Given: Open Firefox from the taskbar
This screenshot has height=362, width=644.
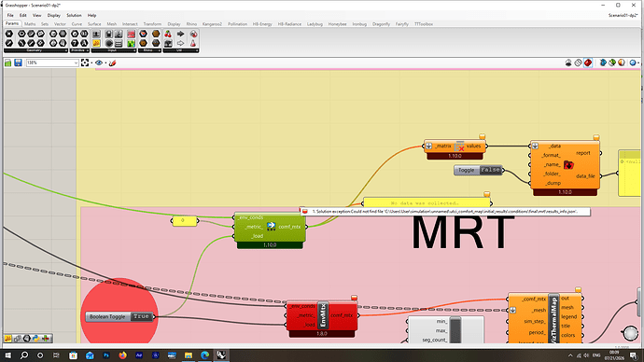Looking at the screenshot, I should coord(122,355).
